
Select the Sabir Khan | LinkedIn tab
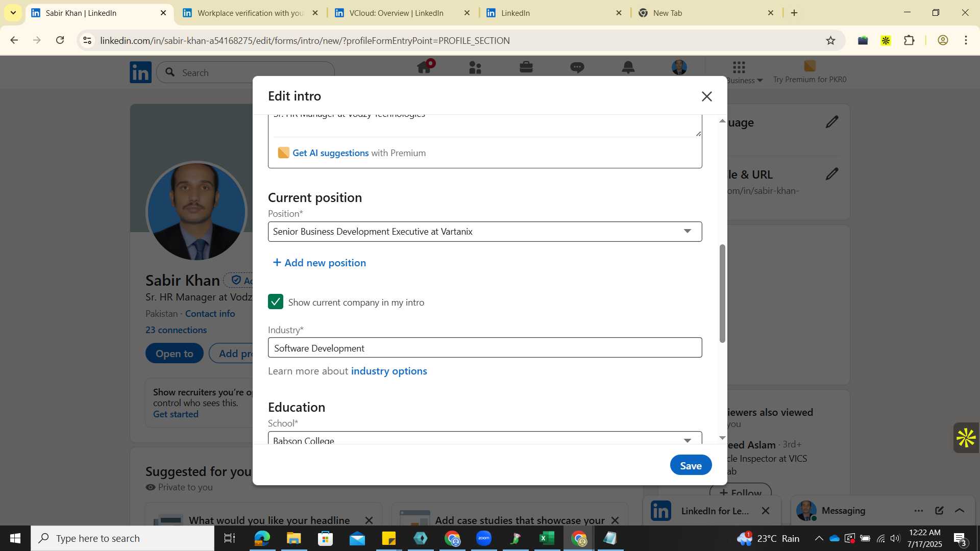click(99, 13)
